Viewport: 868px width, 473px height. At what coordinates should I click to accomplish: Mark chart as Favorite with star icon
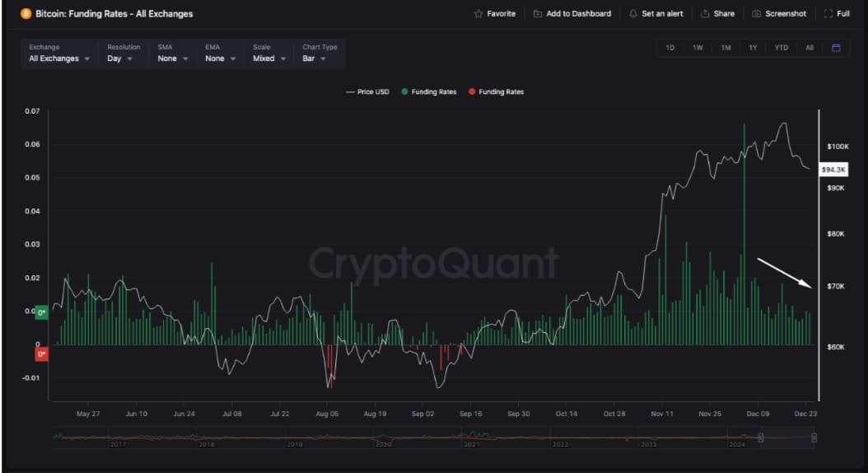coord(478,14)
